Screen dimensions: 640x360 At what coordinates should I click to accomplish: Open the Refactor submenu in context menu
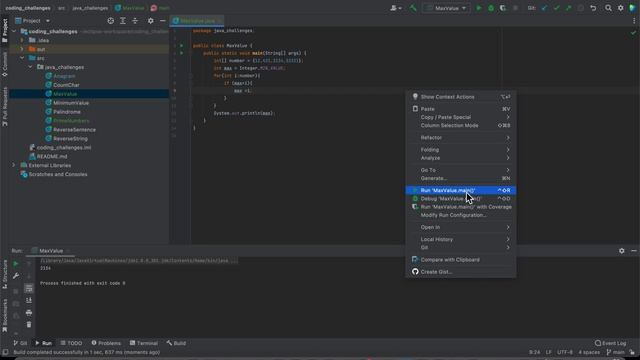pyautogui.click(x=461, y=138)
